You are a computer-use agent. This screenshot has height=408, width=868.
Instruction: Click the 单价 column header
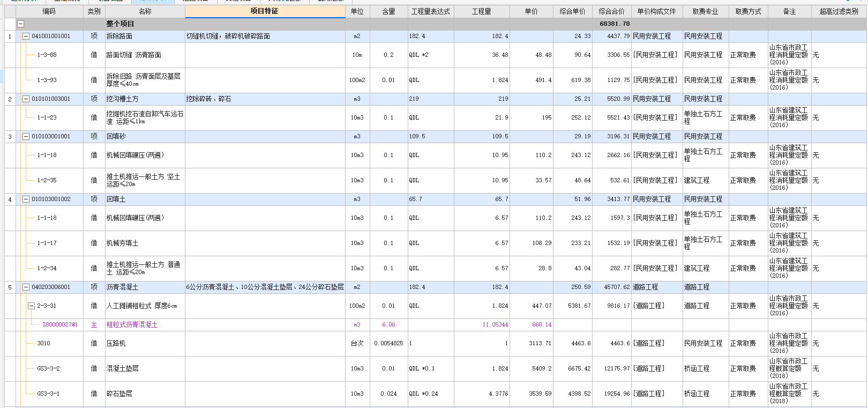pyautogui.click(x=532, y=11)
